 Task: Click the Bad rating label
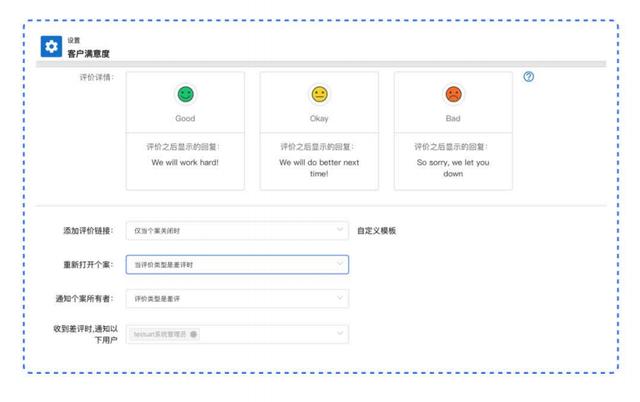click(453, 118)
